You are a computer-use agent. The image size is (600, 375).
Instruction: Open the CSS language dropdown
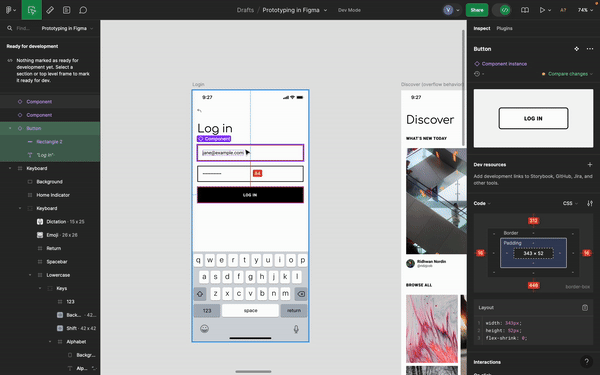570,203
